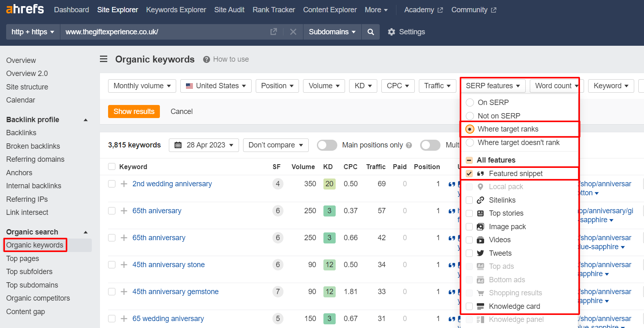Screen dimensions: 644x328
Task: Select Where target ranks radio button
Action: [x=470, y=129]
